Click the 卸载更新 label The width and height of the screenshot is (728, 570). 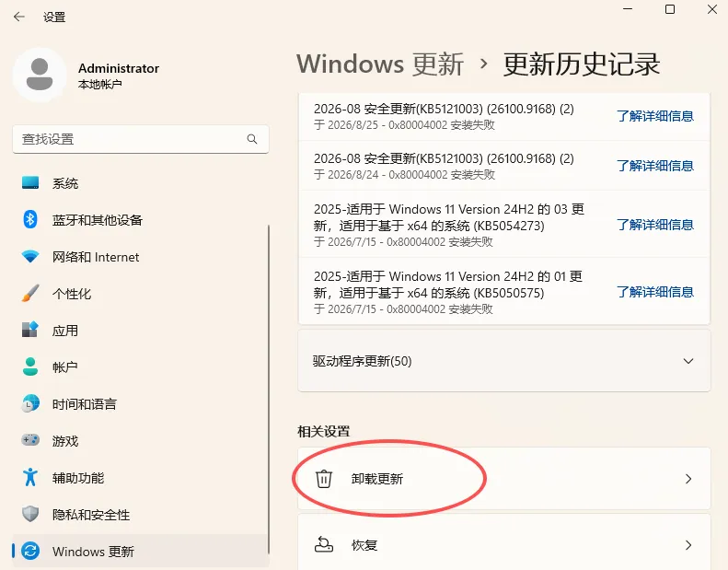(377, 479)
